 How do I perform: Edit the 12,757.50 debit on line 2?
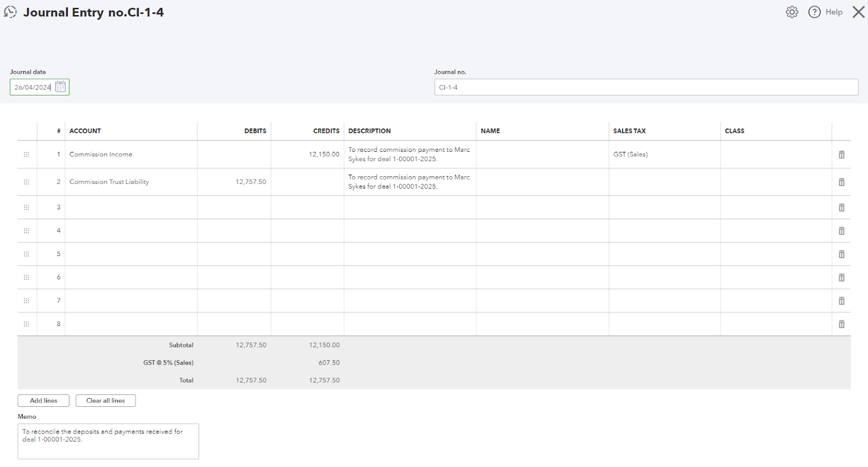(x=234, y=182)
